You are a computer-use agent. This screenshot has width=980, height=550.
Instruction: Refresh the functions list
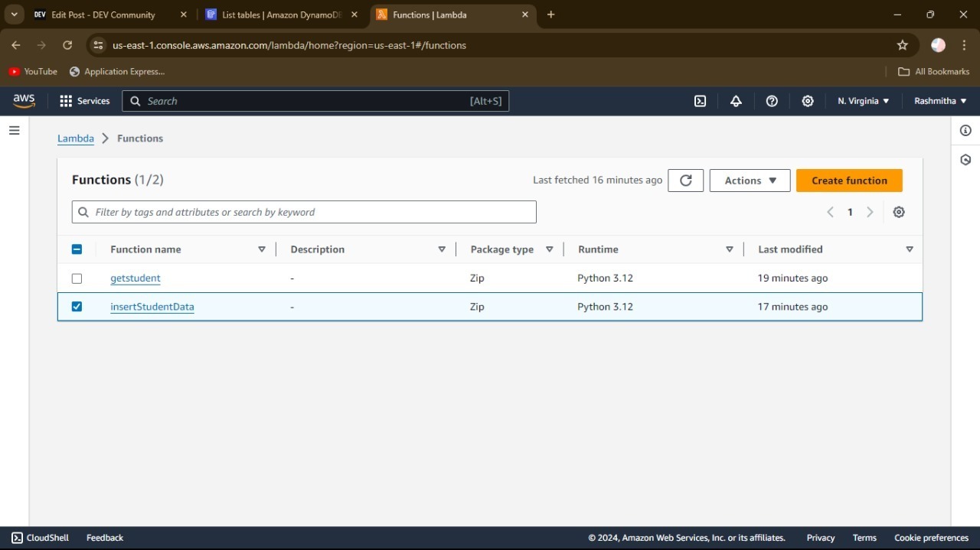click(686, 181)
